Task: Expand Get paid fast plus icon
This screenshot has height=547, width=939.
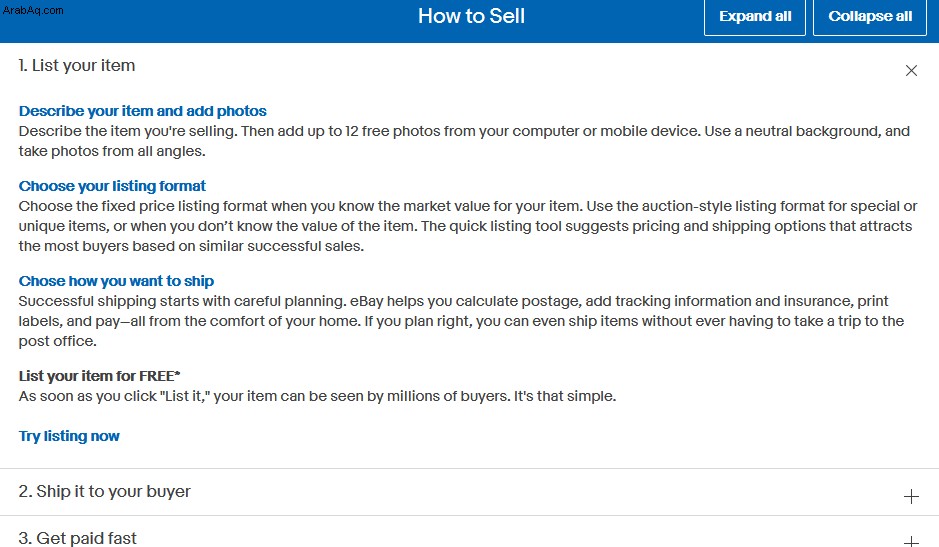Action: pyautogui.click(x=911, y=541)
